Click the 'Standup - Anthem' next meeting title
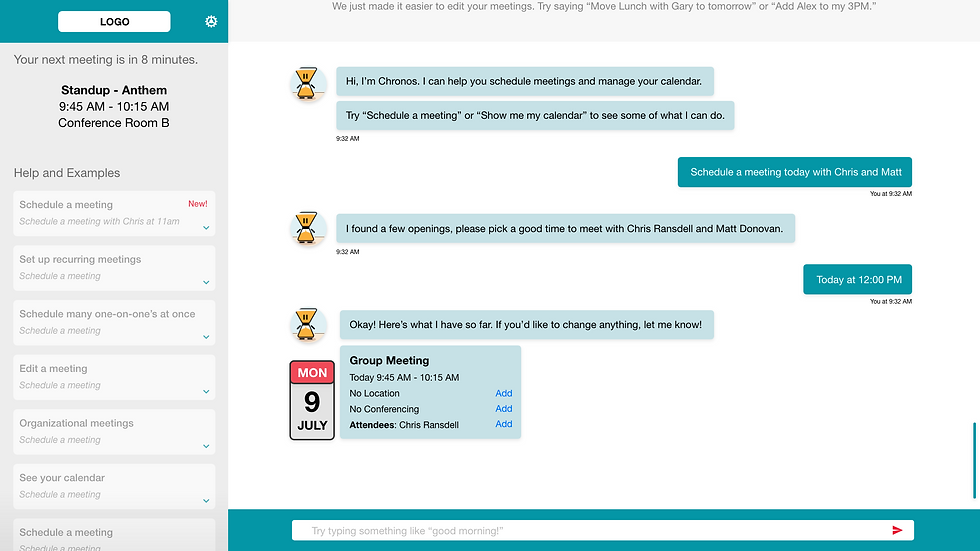The width and height of the screenshot is (980, 551). click(x=114, y=90)
